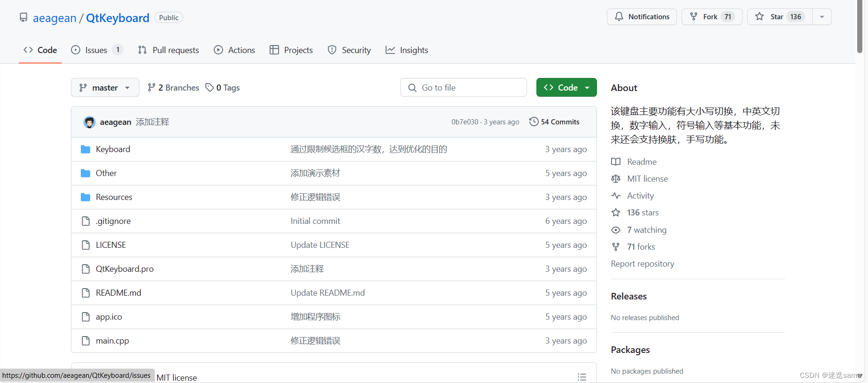Open the app.ico file
This screenshot has height=383, width=868.
[x=109, y=317]
